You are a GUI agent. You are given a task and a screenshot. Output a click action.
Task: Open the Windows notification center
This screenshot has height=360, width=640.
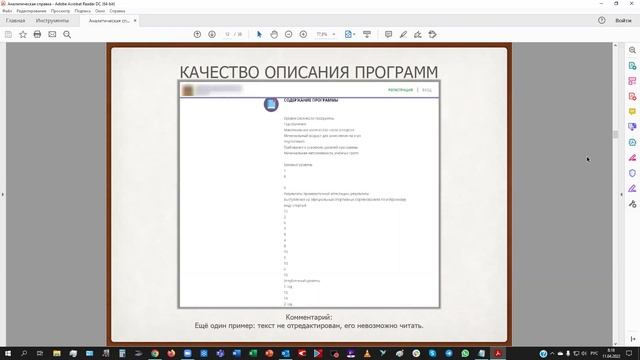(629, 353)
